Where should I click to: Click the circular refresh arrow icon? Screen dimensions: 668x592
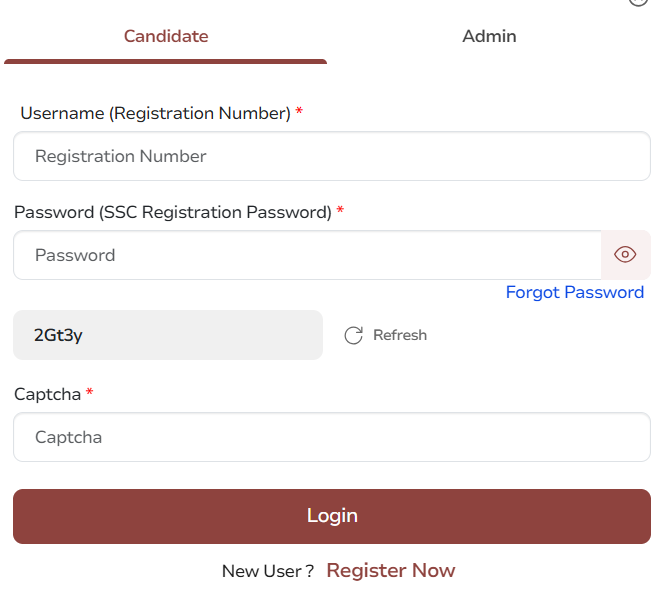tap(353, 335)
